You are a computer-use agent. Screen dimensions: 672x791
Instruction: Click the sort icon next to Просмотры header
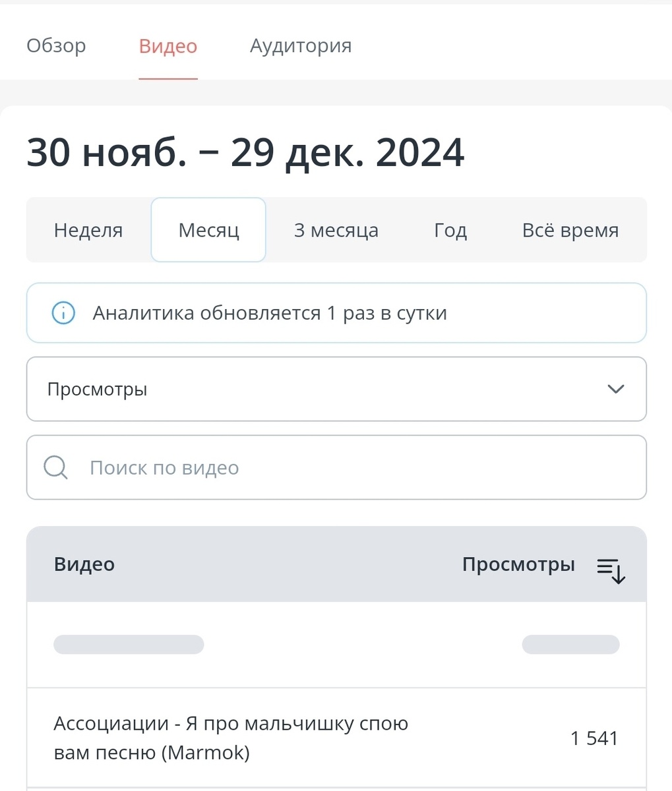609,571
